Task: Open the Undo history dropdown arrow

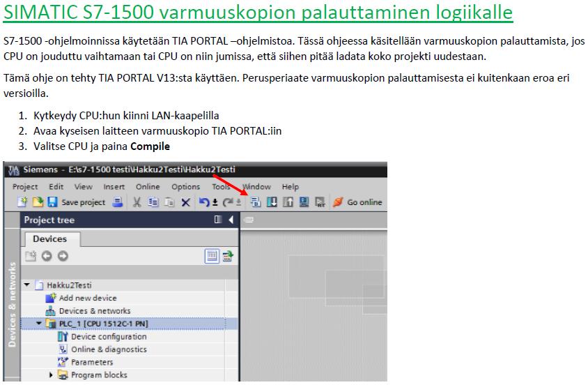Action: 215,203
